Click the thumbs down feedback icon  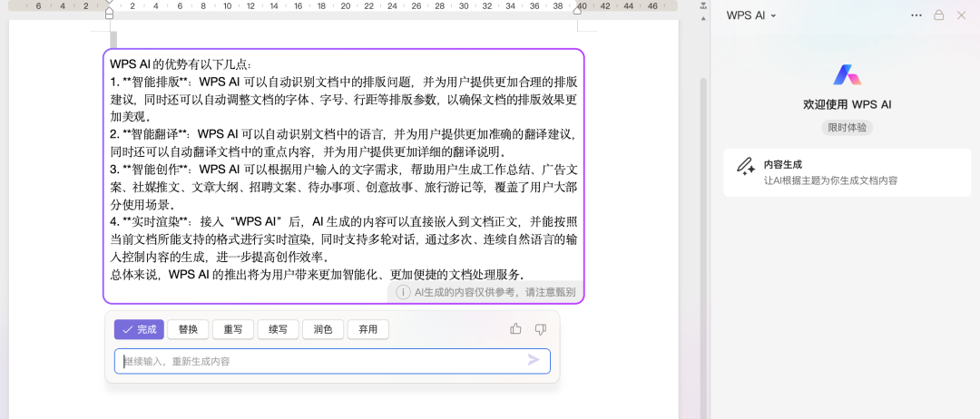coord(541,329)
